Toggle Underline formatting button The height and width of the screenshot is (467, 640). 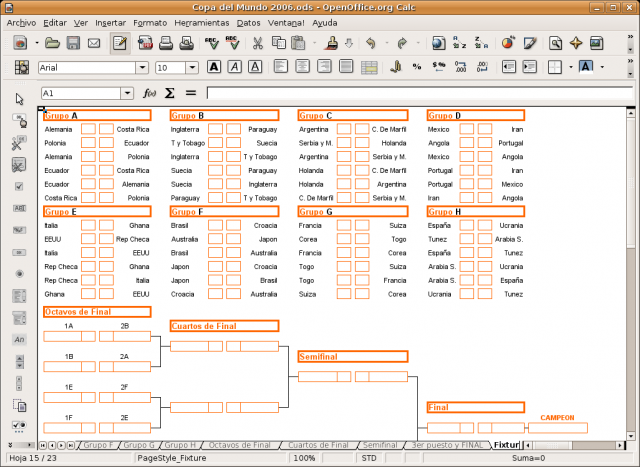click(255, 67)
